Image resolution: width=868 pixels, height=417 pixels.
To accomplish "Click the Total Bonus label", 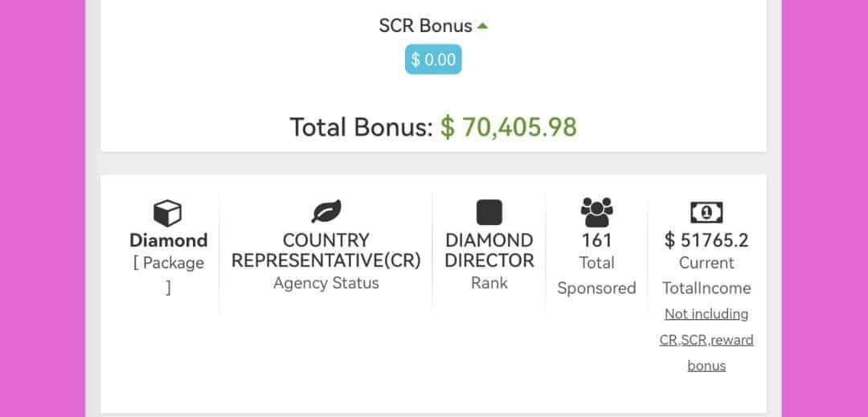I will [x=360, y=127].
